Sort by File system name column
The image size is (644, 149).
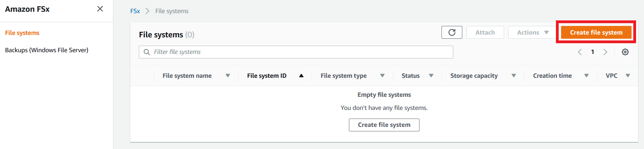196,76
